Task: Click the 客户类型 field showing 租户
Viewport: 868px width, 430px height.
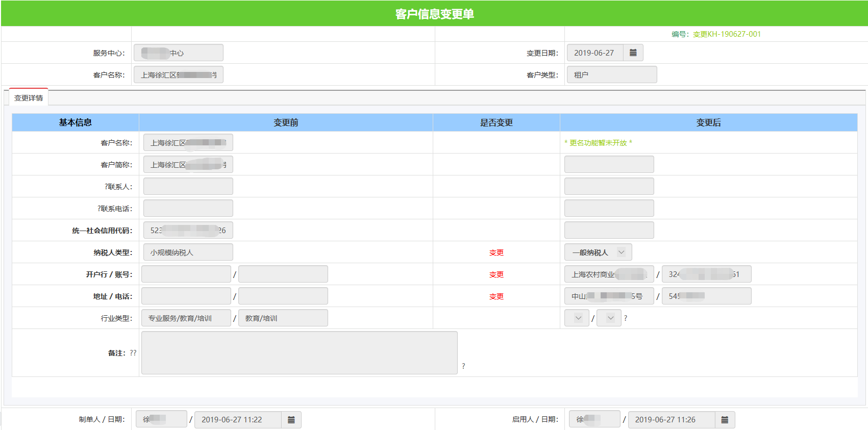Action: pos(611,75)
